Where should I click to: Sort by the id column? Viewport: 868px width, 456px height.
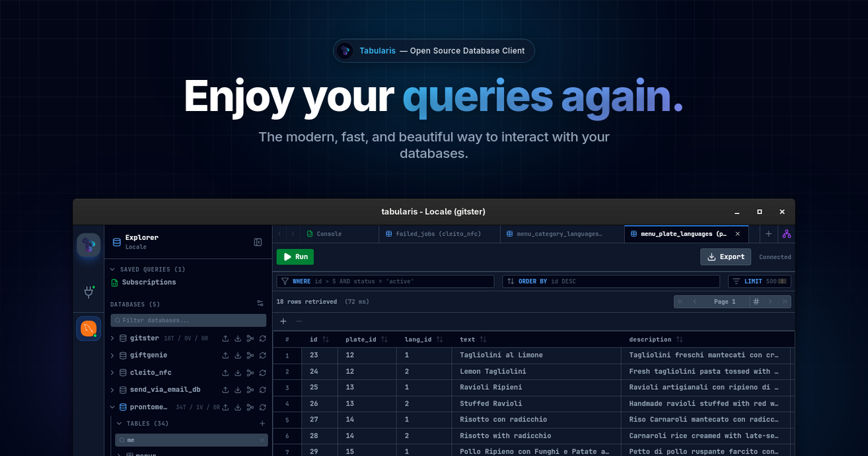pos(326,340)
